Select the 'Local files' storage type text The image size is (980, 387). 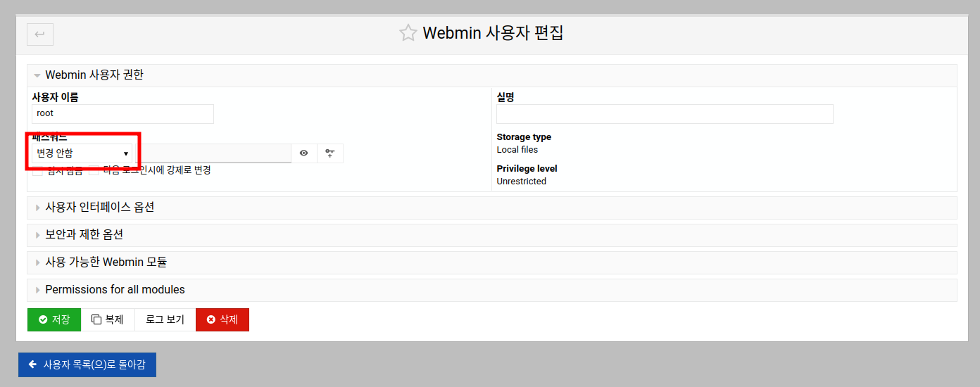[x=517, y=150]
